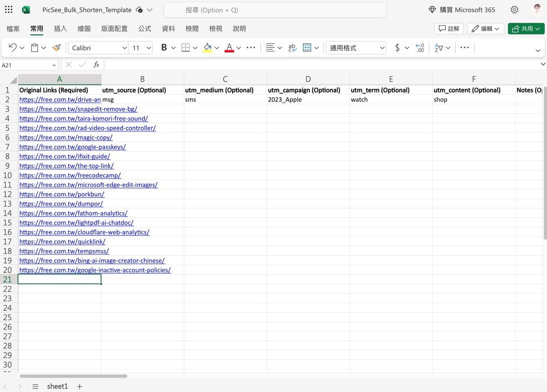Switch to the 資料 tab
This screenshot has width=547, height=392.
pyautogui.click(x=168, y=29)
